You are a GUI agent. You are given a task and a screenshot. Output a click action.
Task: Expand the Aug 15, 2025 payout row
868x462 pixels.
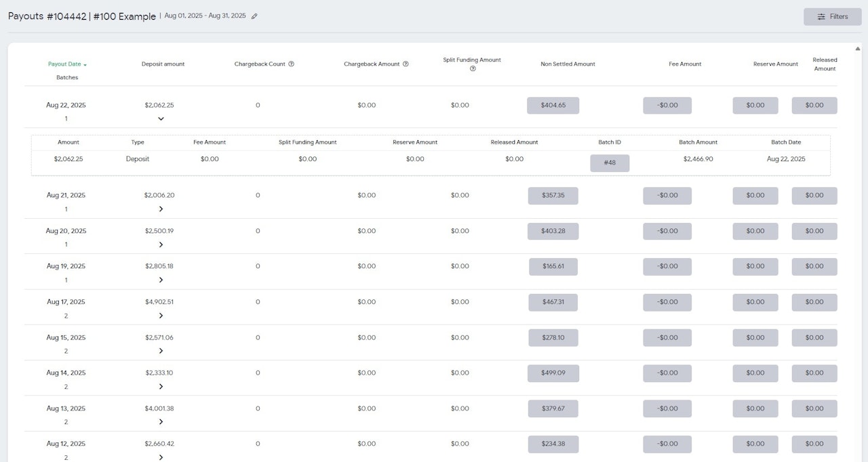point(161,351)
